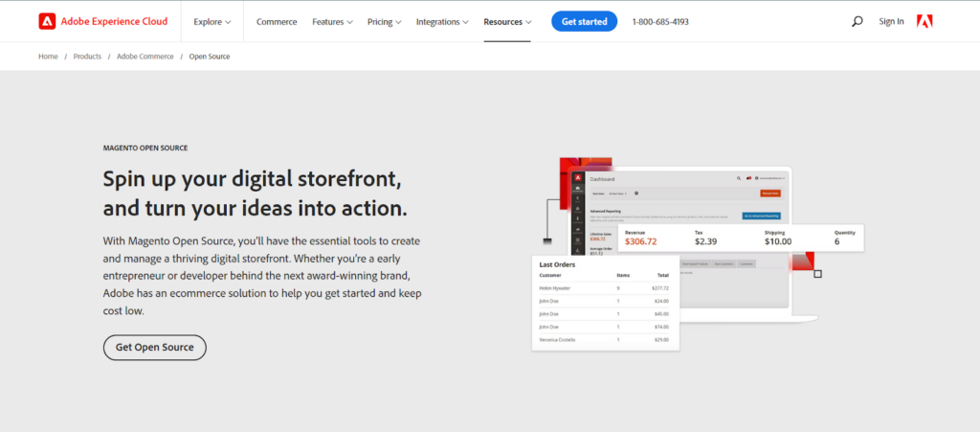Open the Commerce nav item
The width and height of the screenshot is (980, 432).
(x=277, y=21)
